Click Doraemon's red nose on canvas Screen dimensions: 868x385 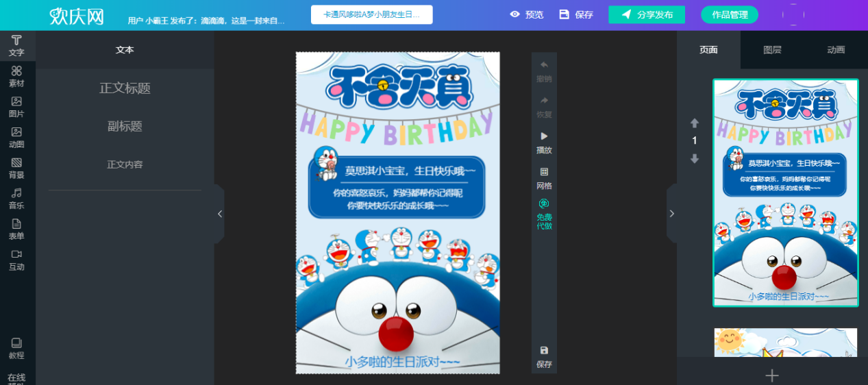coord(396,333)
